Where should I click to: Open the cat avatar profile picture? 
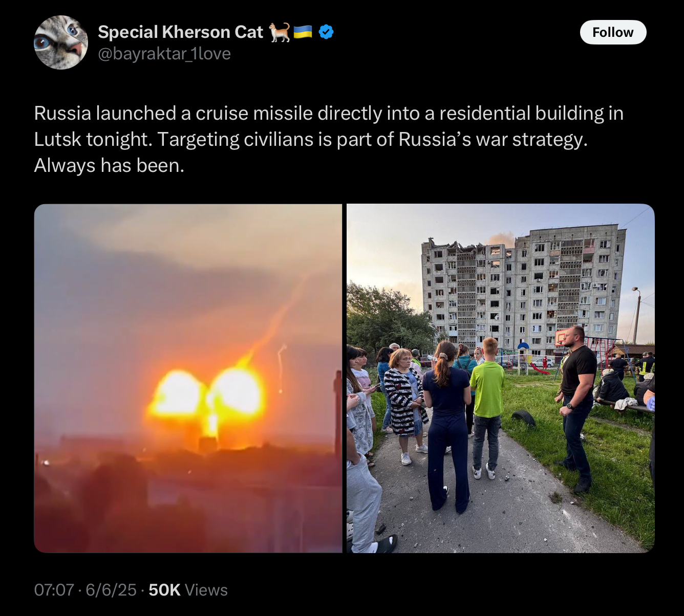(60, 42)
